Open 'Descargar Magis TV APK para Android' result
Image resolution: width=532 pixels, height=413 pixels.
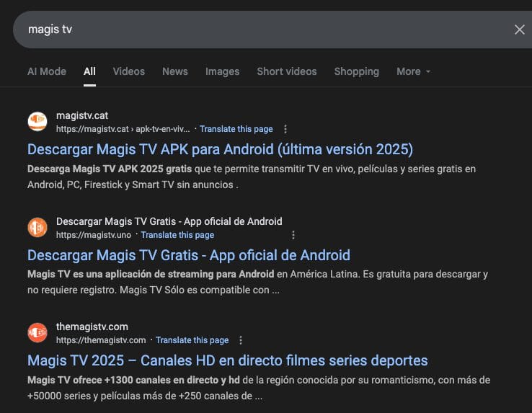tap(220, 149)
